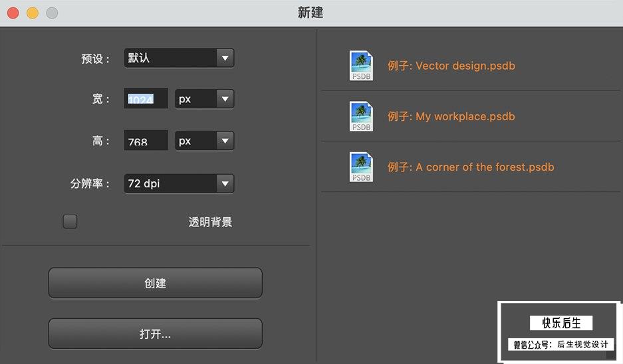Image resolution: width=623 pixels, height=364 pixels.
Task: Click the 透明背景 label text
Action: click(210, 222)
